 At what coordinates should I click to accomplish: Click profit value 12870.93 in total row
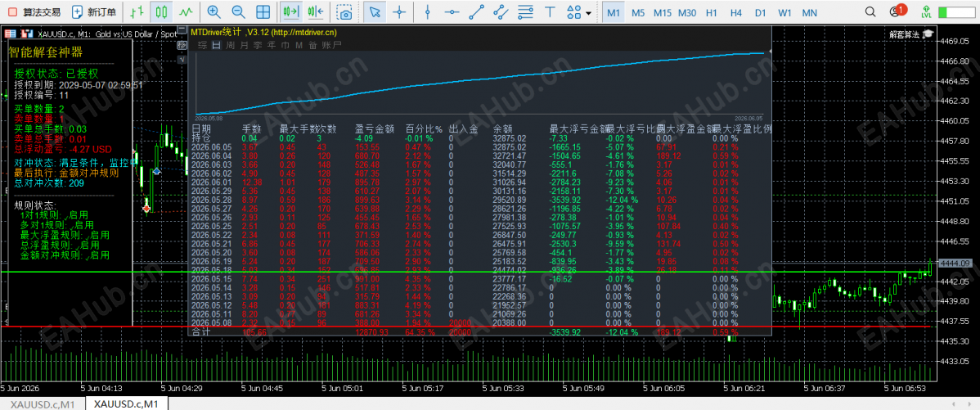pyautogui.click(x=372, y=332)
